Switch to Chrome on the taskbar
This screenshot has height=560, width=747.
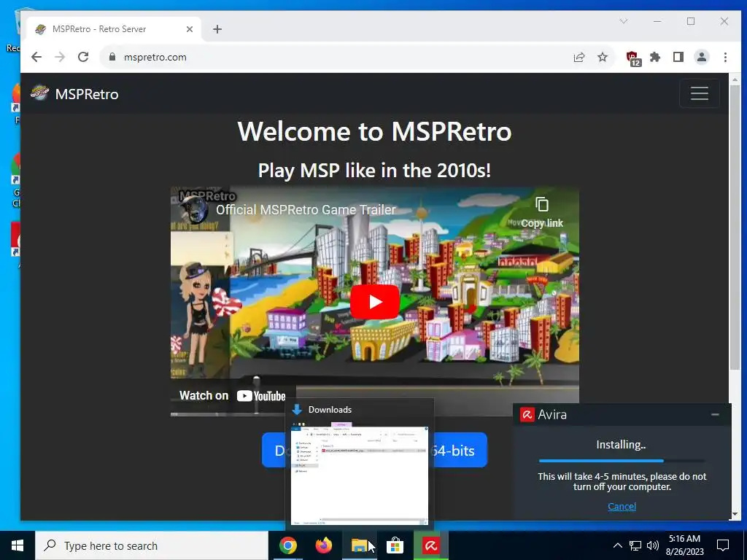pyautogui.click(x=287, y=545)
